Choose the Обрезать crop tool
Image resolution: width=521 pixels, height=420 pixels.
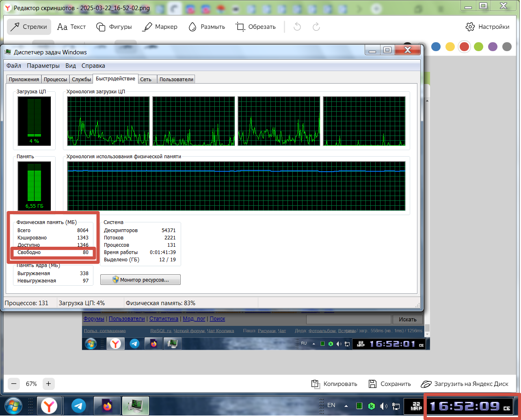[x=255, y=27]
